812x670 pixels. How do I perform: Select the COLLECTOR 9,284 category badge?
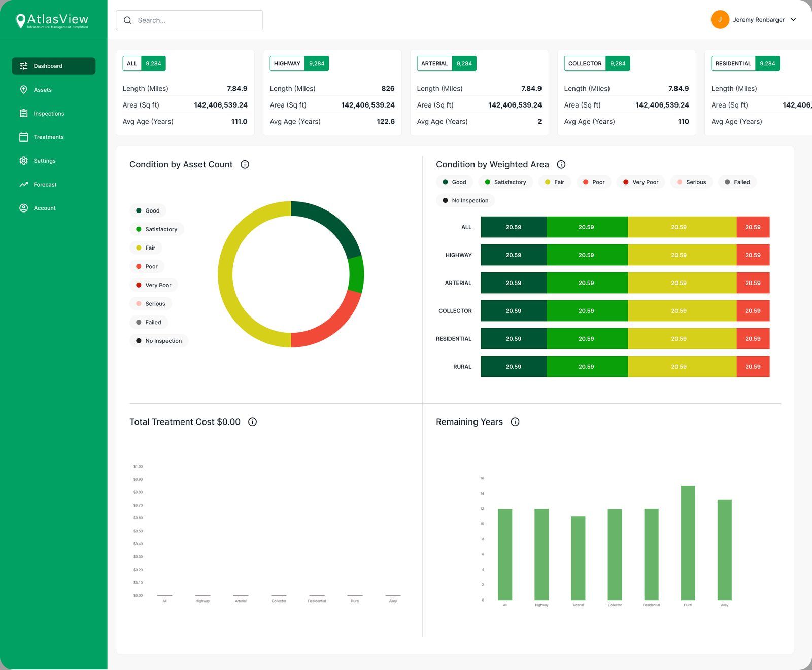pyautogui.click(x=597, y=63)
